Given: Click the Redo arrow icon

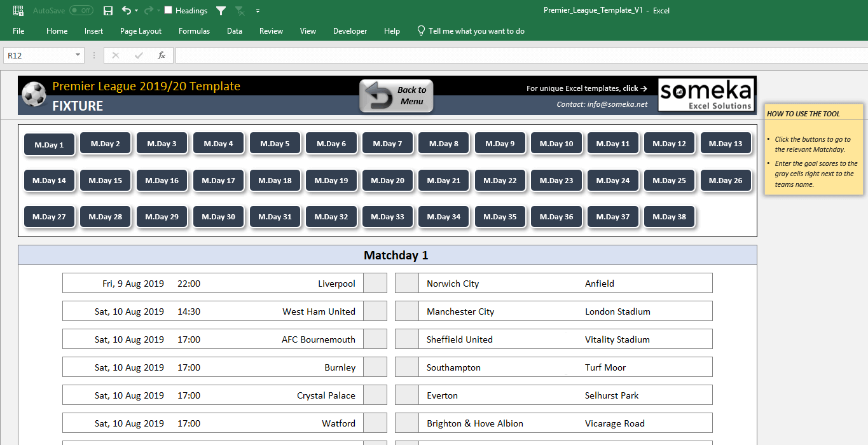Looking at the screenshot, I should coord(148,10).
